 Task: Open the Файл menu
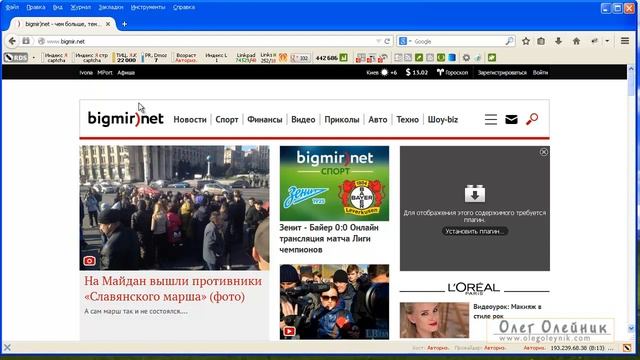click(x=12, y=7)
